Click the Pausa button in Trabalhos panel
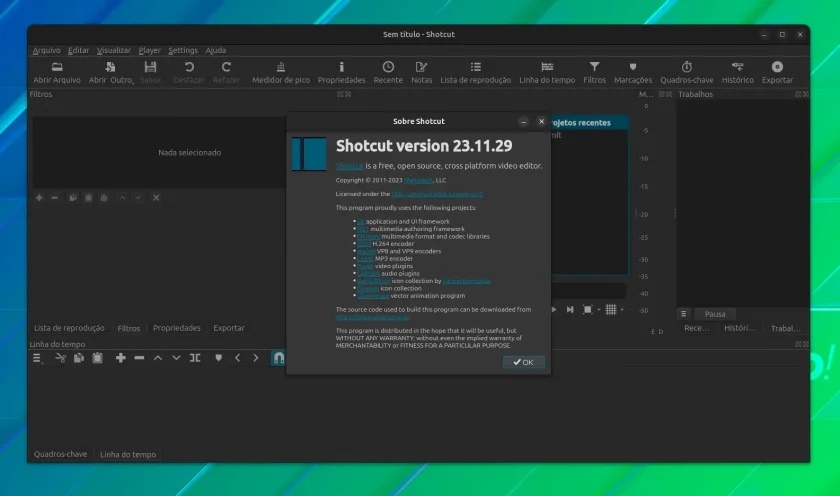The height and width of the screenshot is (496, 840). pos(715,314)
